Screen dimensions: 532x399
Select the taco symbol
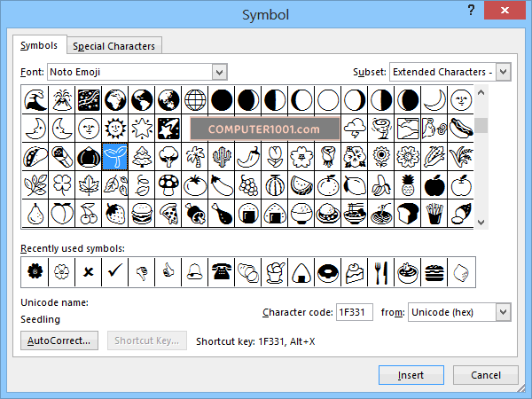pyautogui.click(x=35, y=157)
